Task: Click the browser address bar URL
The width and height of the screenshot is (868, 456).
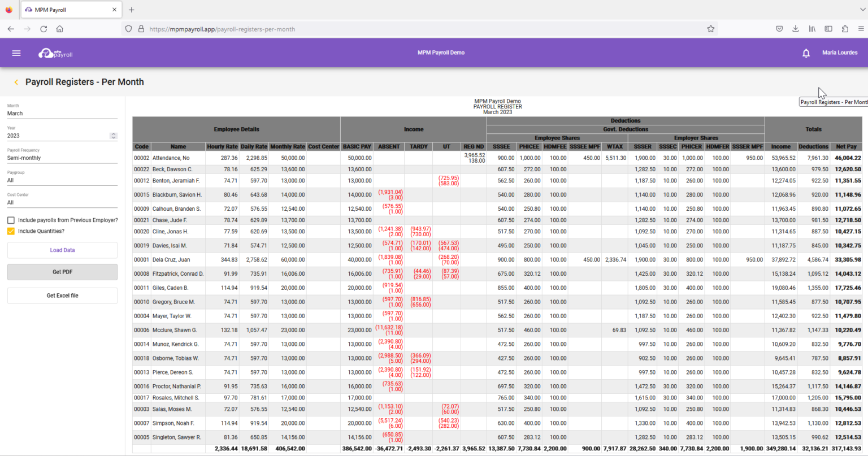Action: [x=222, y=29]
